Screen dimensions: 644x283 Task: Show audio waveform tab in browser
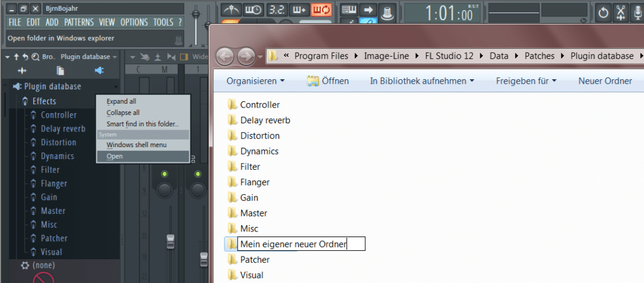pos(22,70)
